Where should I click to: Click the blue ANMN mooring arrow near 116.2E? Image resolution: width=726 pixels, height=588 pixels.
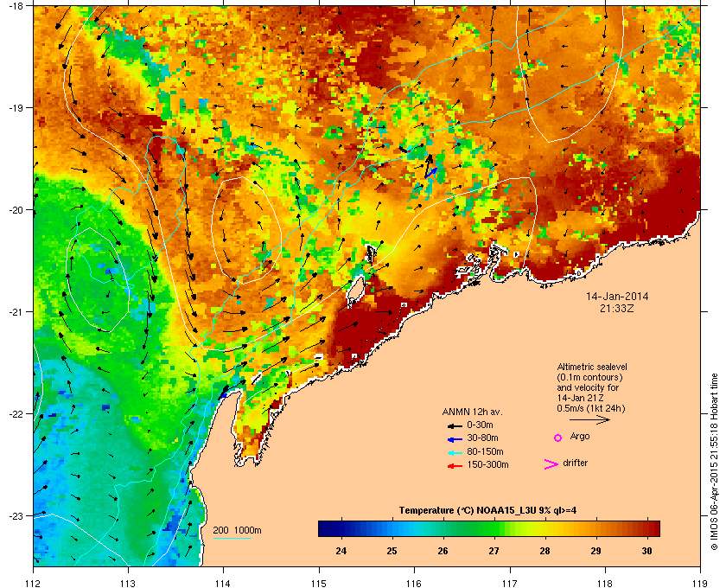coord(430,173)
